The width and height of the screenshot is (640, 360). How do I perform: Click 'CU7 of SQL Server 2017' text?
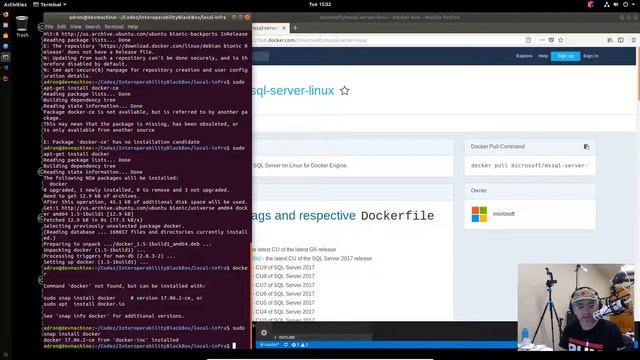pyautogui.click(x=285, y=285)
